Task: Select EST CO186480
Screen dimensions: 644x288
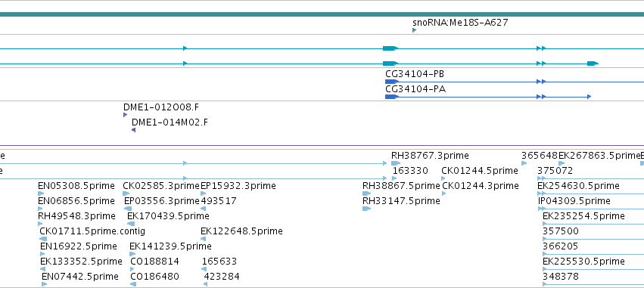Action: coord(155,277)
